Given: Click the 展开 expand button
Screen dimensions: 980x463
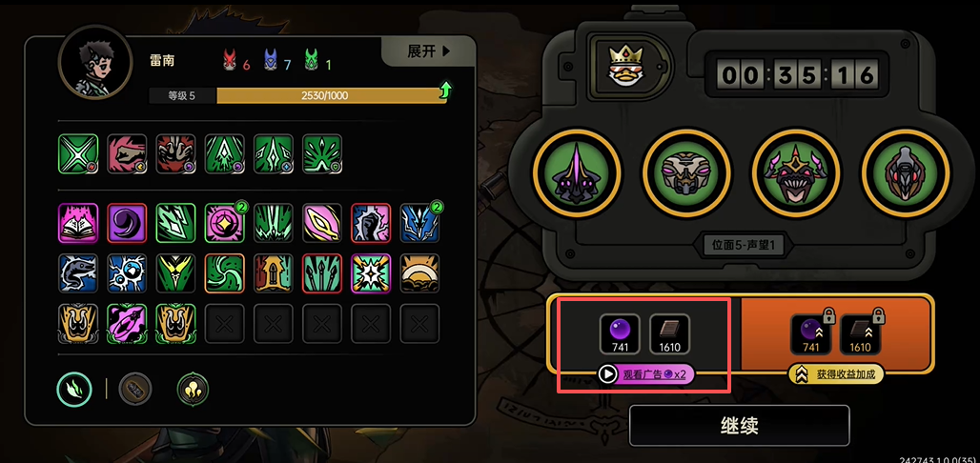Looking at the screenshot, I should [429, 51].
